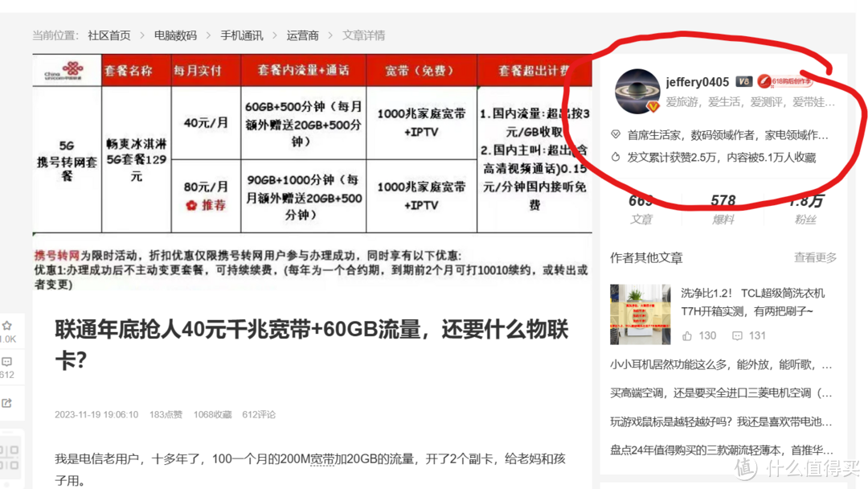Click comment icon showing 131
868x489 pixels.
(x=737, y=335)
